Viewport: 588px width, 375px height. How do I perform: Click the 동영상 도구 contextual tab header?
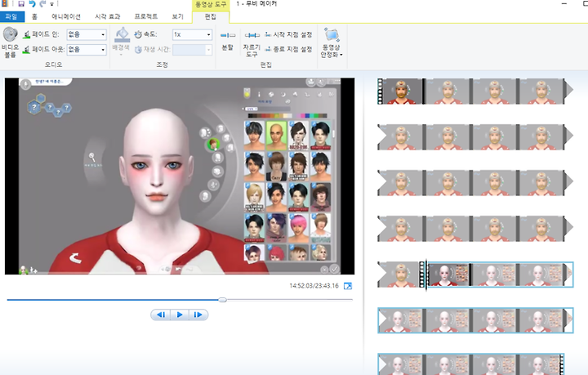point(211,5)
